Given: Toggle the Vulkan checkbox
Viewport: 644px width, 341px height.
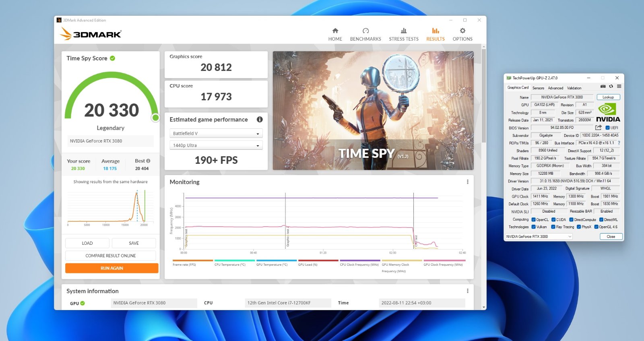Looking at the screenshot, I should [533, 227].
